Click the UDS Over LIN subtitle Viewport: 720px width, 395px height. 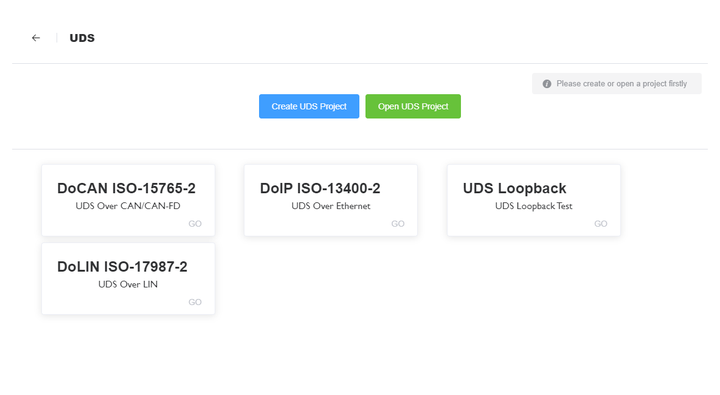[128, 284]
